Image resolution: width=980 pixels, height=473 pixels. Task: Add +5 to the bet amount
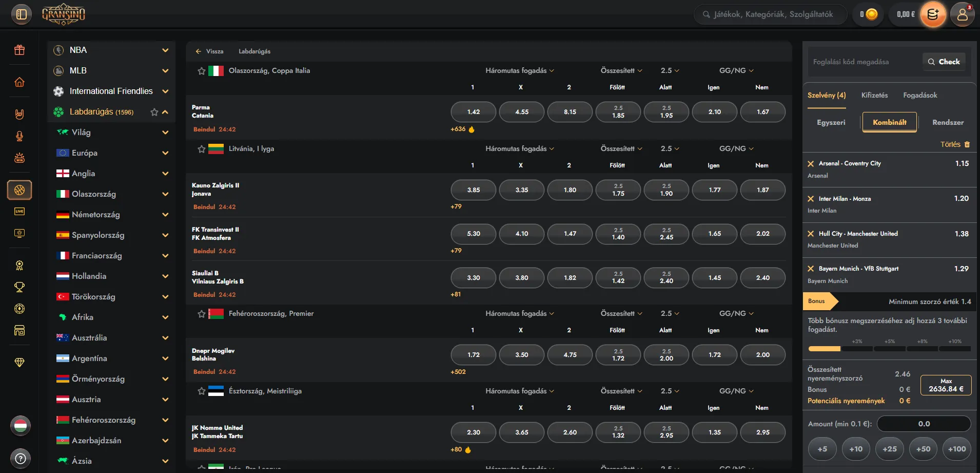(x=822, y=449)
